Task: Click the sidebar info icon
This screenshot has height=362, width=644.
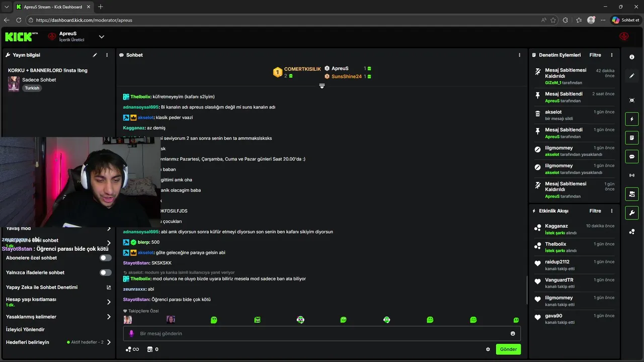Action: [x=632, y=57]
